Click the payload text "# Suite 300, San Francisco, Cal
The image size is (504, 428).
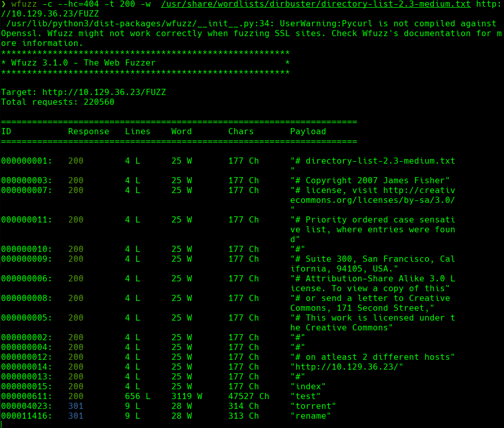[x=372, y=259]
